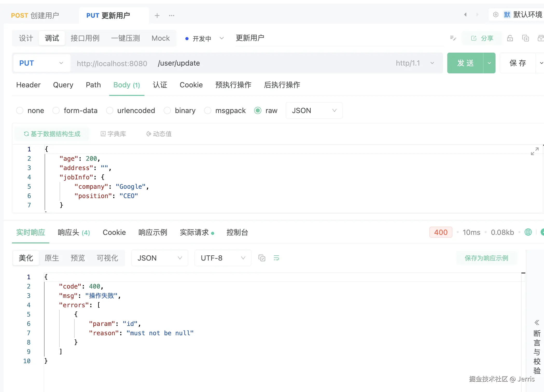The image size is (544, 392).
Task: Open the send button dropdown arrow
Action: (x=489, y=63)
